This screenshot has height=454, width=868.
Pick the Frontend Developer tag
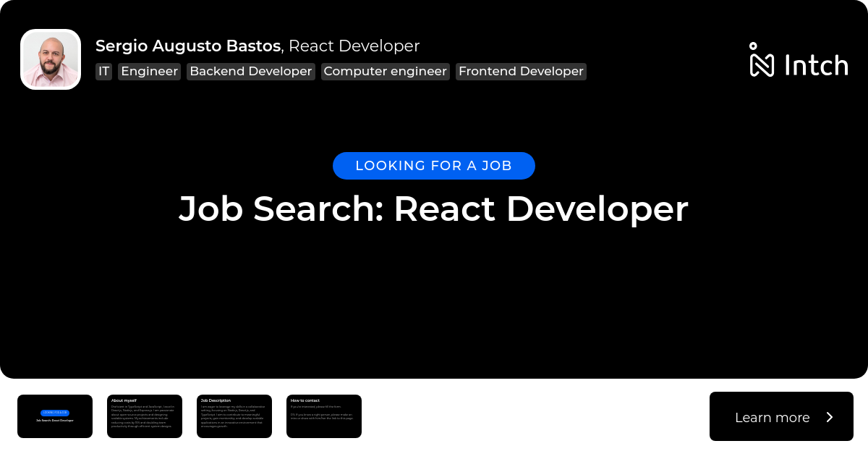coord(521,71)
